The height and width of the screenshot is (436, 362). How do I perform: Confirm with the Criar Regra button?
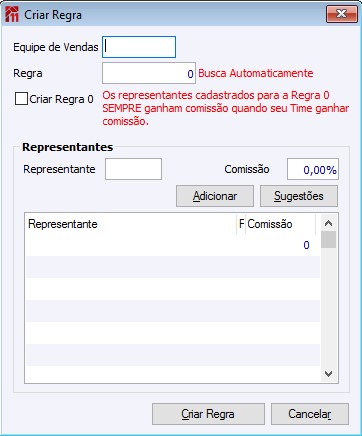pos(208,414)
